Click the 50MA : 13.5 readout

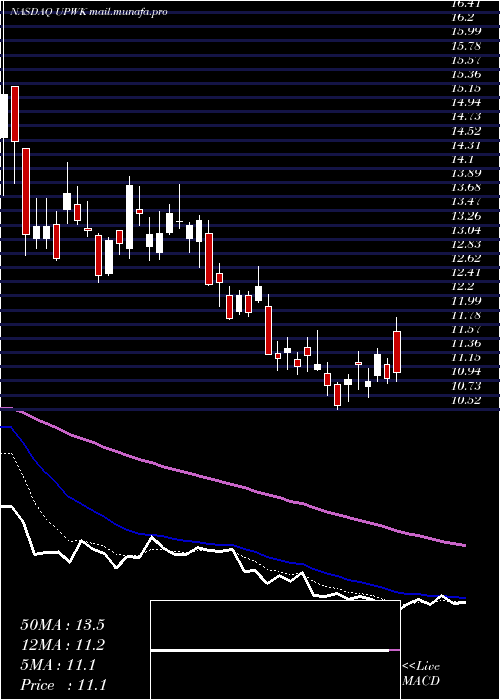pyautogui.click(x=62, y=625)
